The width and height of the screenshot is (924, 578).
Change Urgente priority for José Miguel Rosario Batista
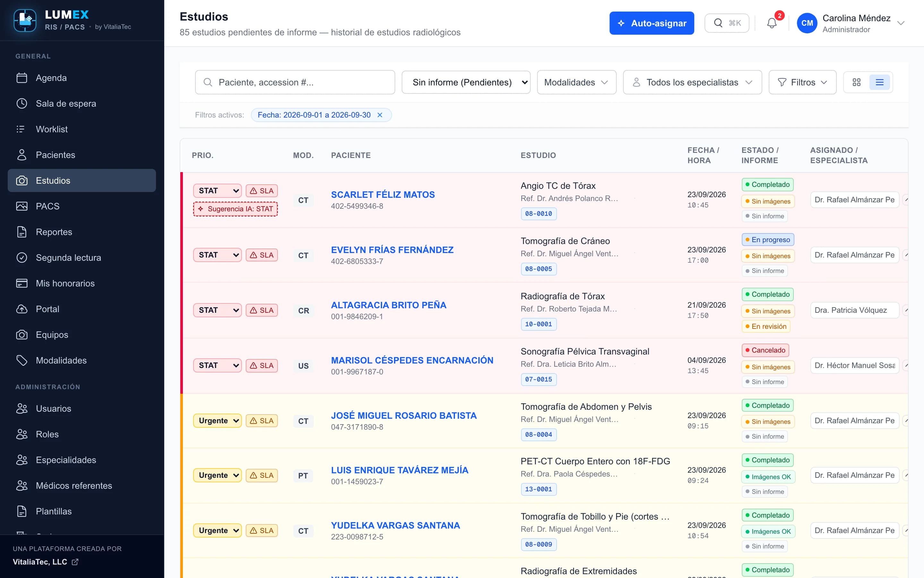[x=218, y=421]
